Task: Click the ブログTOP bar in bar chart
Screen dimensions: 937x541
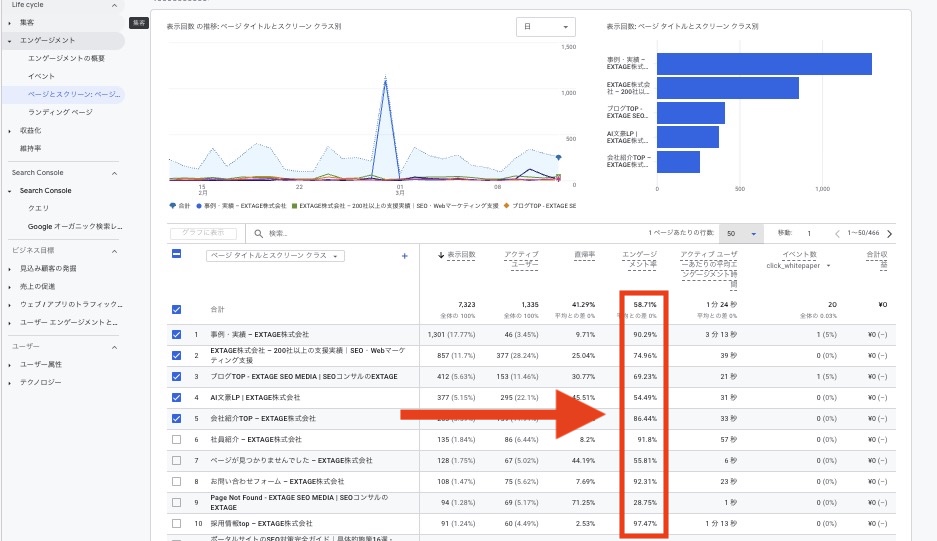Action: (691, 113)
